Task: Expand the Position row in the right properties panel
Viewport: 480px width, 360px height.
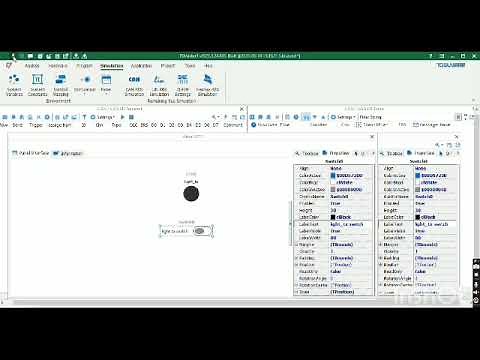Action: (x=381, y=265)
